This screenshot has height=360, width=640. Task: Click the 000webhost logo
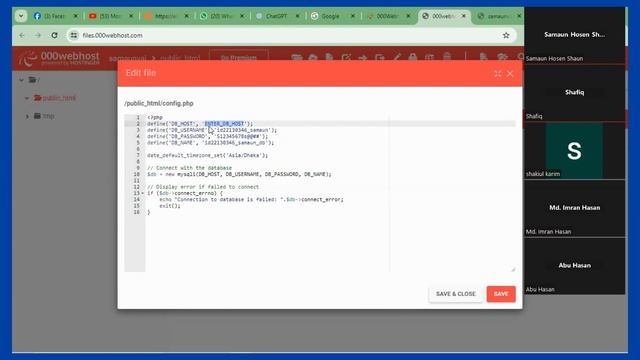59,58
